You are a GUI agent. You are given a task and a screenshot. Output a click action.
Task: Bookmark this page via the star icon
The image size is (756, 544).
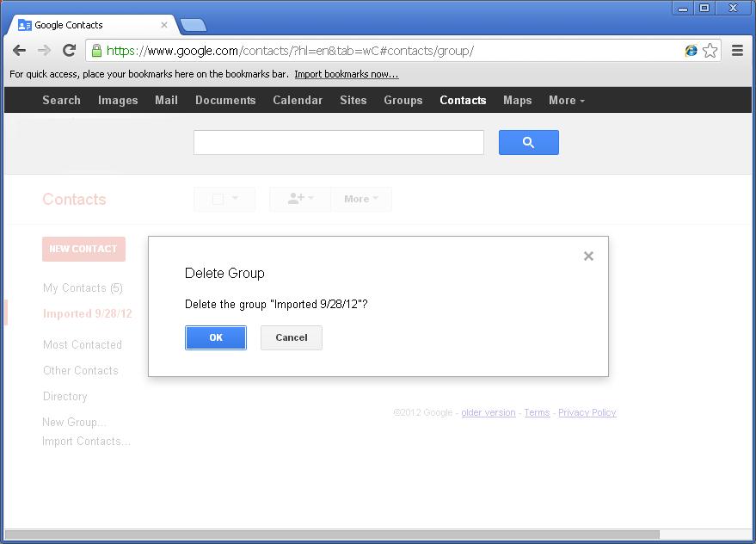pyautogui.click(x=710, y=51)
